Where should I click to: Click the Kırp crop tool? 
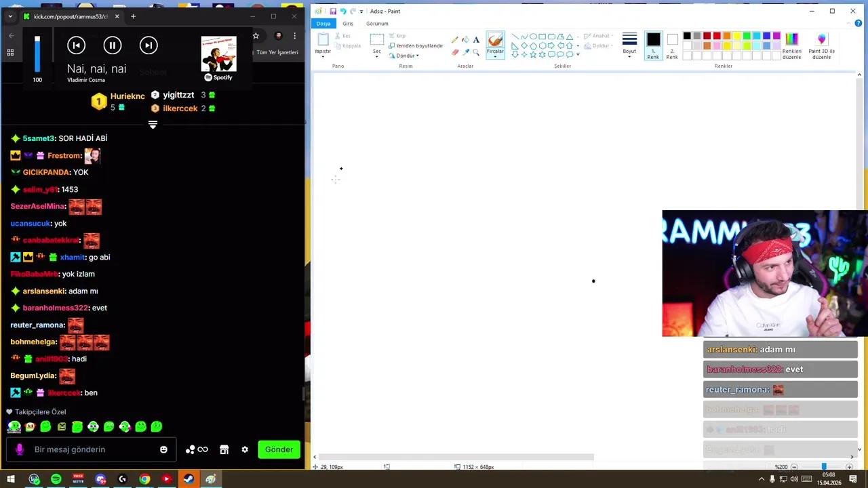(x=397, y=36)
